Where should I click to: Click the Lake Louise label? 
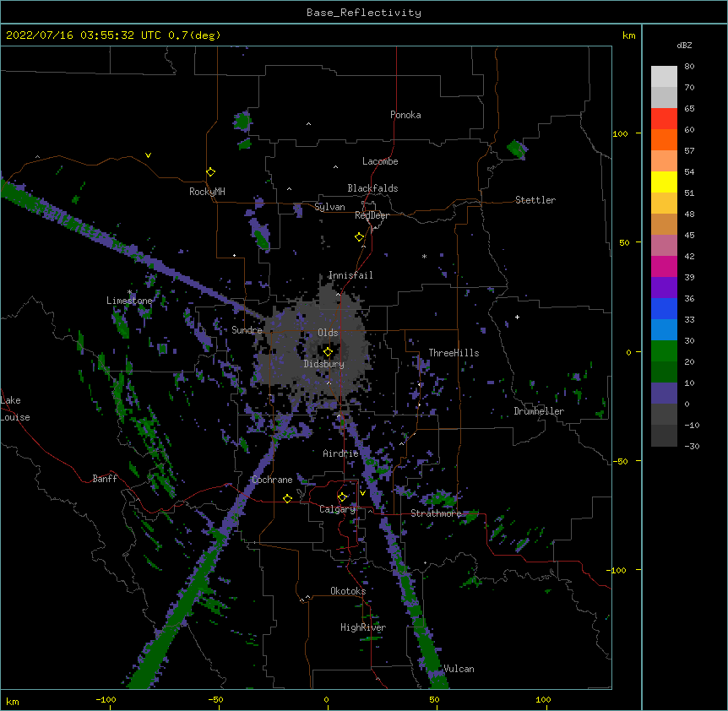[x=15, y=409]
